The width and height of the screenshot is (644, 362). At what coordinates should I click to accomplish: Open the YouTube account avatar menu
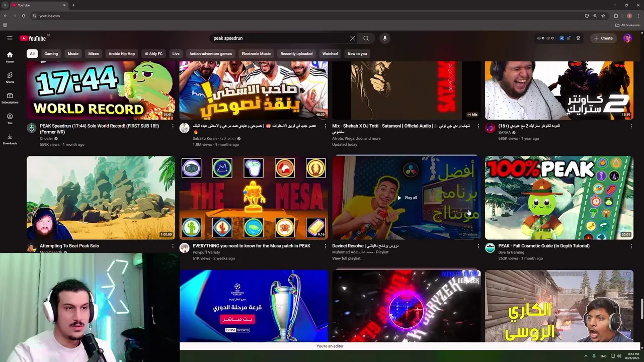point(627,38)
